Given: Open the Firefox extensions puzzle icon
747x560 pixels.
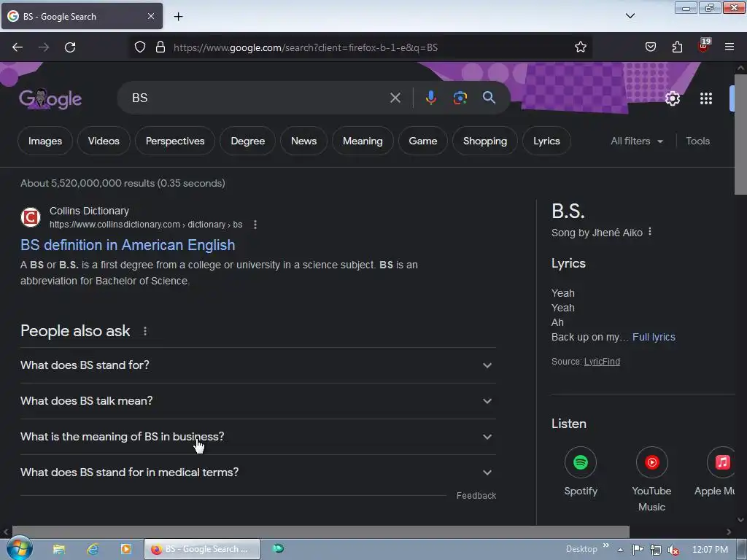Looking at the screenshot, I should coord(677,47).
